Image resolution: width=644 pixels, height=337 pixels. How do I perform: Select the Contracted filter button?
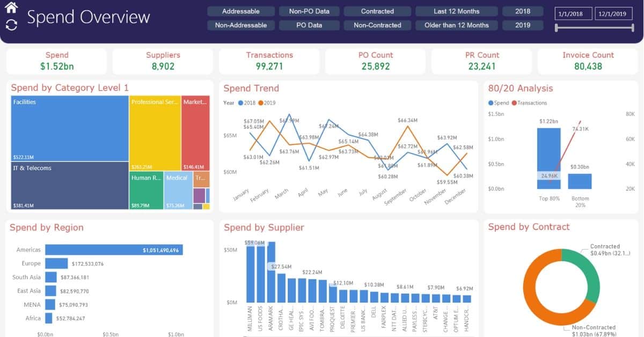pyautogui.click(x=377, y=11)
